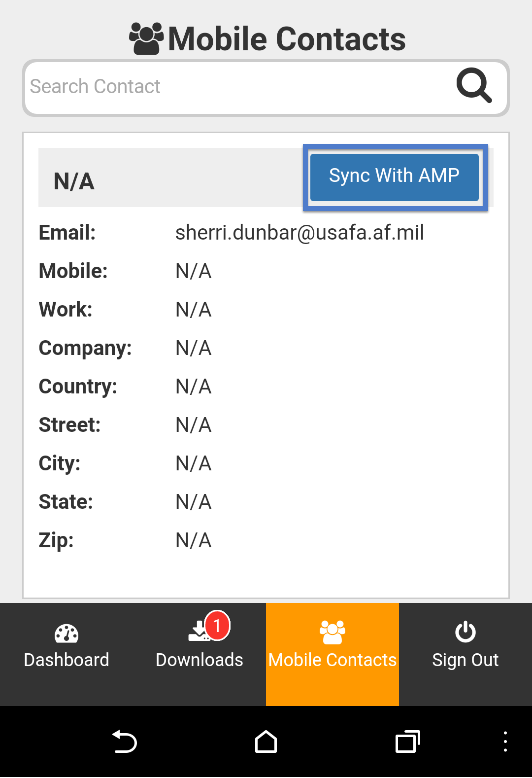Focus the Search Contact input field
532x778 pixels.
click(x=236, y=87)
